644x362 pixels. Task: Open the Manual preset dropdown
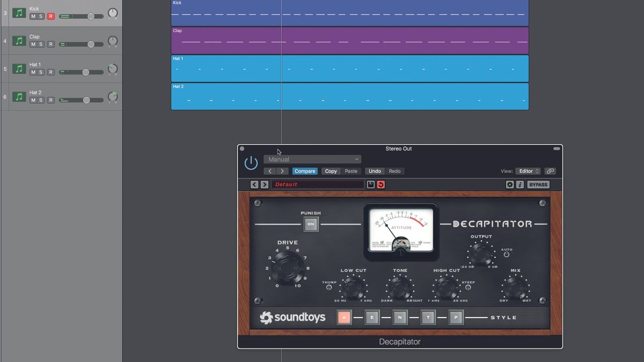[x=312, y=159]
